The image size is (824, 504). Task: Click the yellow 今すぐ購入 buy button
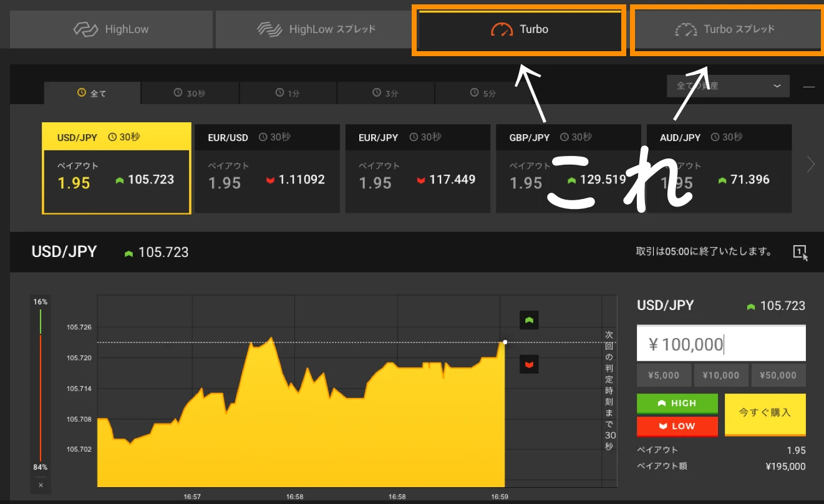click(x=765, y=414)
